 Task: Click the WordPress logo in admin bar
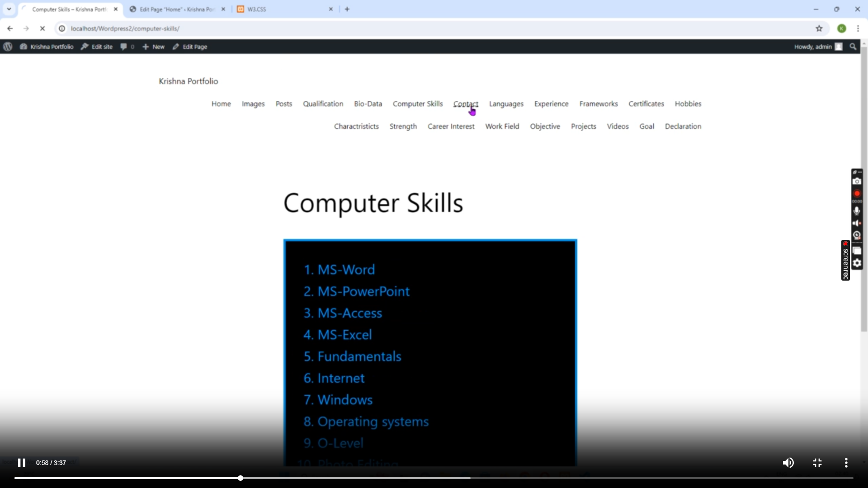pos(8,47)
